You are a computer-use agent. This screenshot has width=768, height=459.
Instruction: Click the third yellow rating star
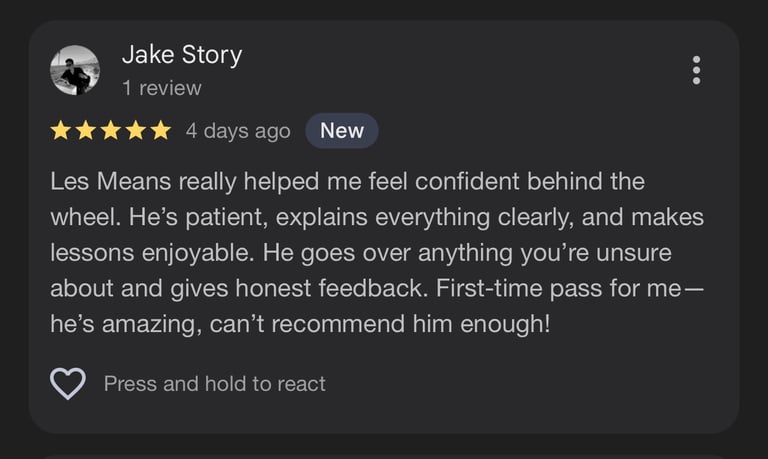[x=111, y=131]
